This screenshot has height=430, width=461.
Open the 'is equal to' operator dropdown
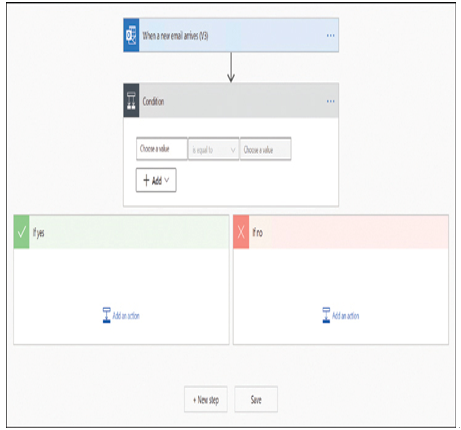213,149
